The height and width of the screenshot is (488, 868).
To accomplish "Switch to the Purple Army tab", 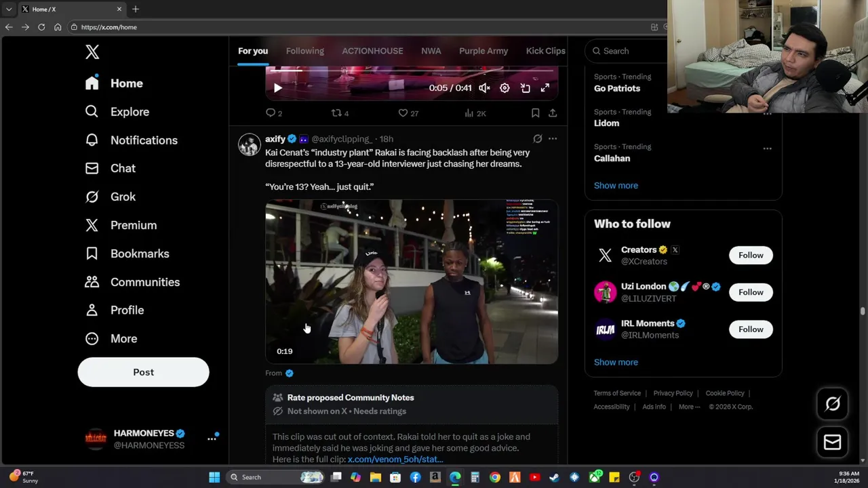I will 484,51.
